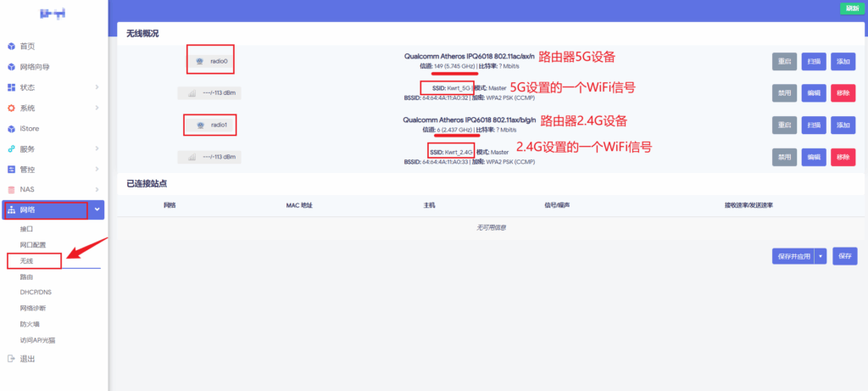
Task: Collapse the 网络 sidebar menu
Action: (x=97, y=209)
